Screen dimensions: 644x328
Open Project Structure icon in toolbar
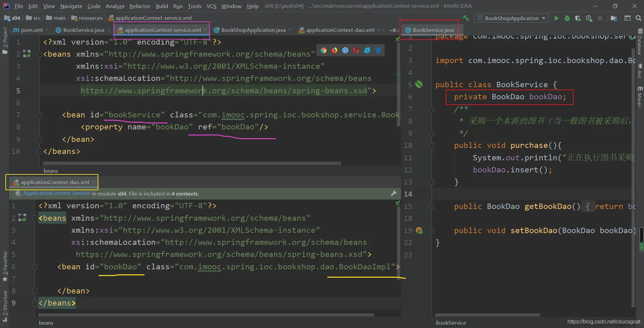coord(614,18)
